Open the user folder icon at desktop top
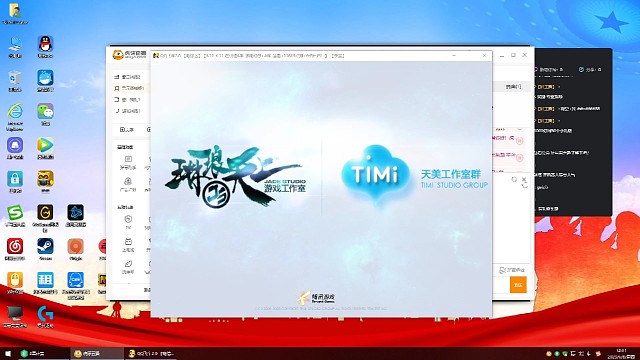 [x=15, y=11]
